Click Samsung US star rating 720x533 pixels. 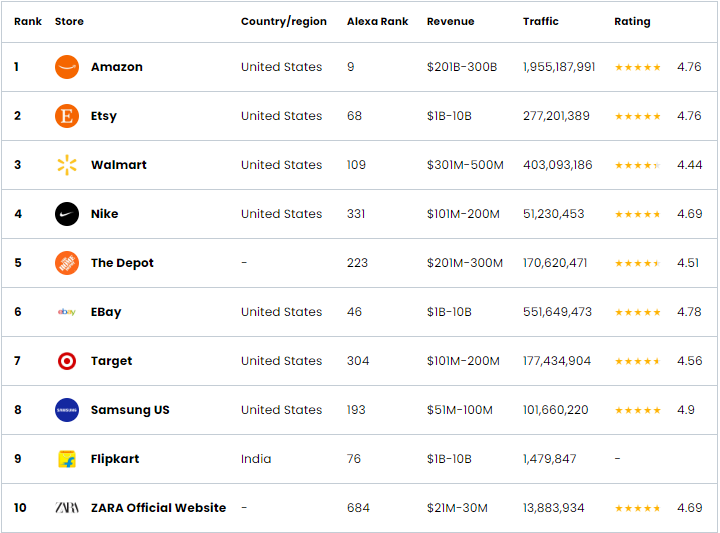coord(637,410)
